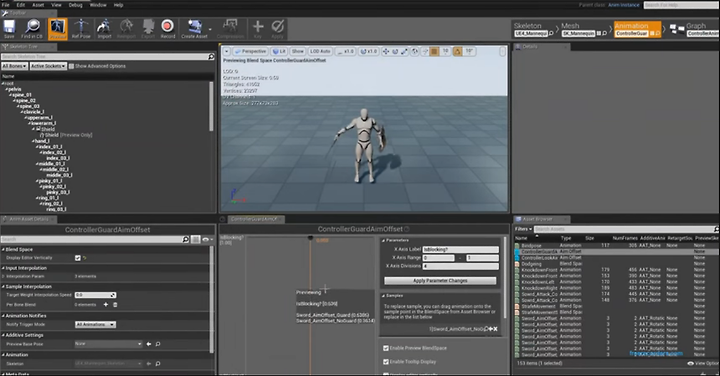The image size is (720, 376).
Task: Click the Compression toolbar icon
Action: pyautogui.click(x=230, y=29)
